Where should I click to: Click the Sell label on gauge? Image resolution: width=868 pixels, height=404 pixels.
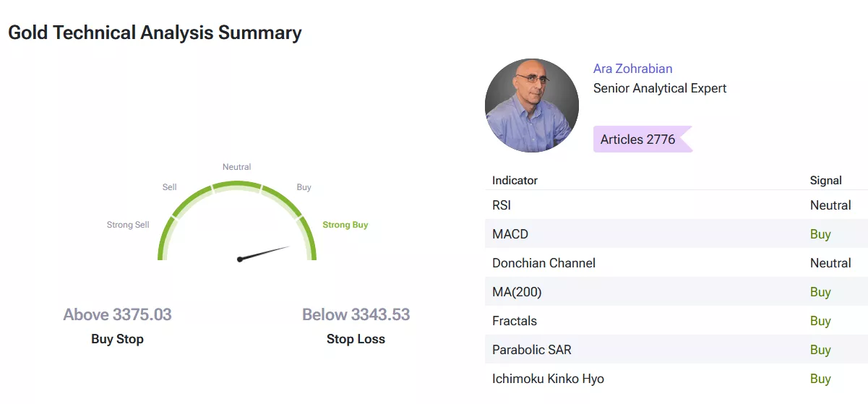[169, 187]
